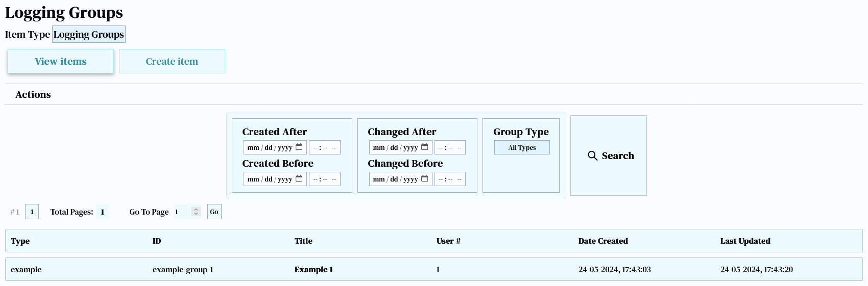Screen dimensions: 868x286
Task: Switch to the View items tab
Action: click(x=61, y=61)
